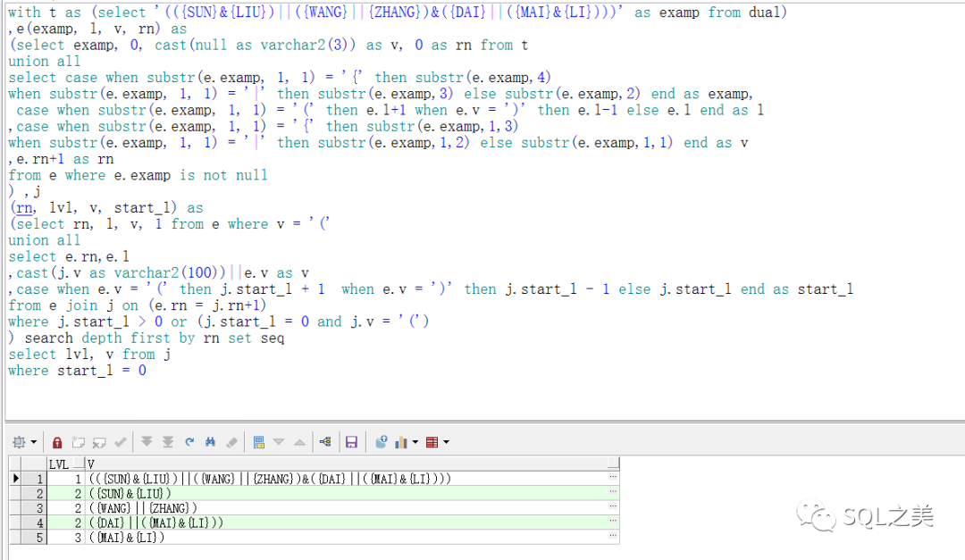This screenshot has height=560, width=965.
Task: Click the delete record icon
Action: coord(99,442)
